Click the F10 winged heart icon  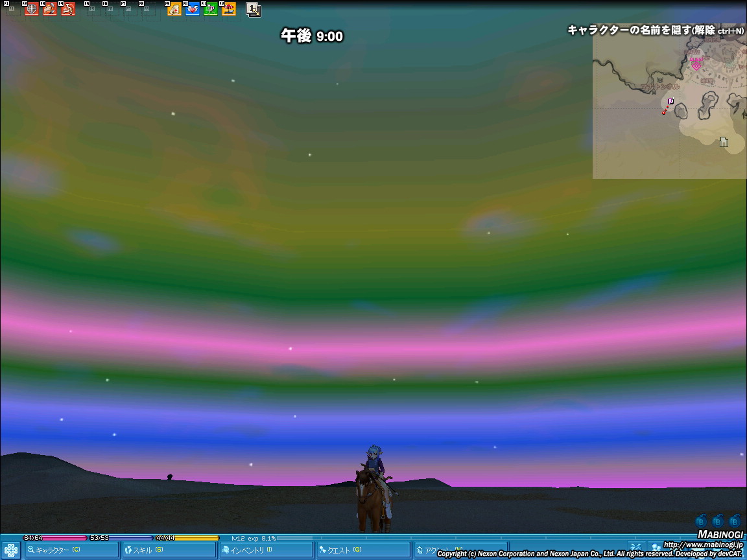point(193,9)
